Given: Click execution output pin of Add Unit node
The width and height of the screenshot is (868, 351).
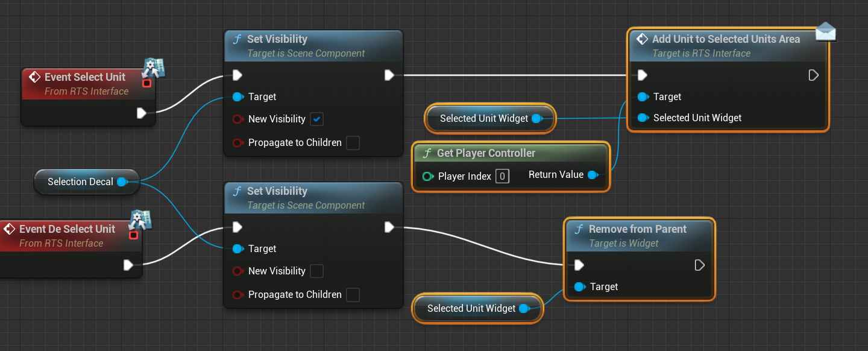Looking at the screenshot, I should click(x=813, y=75).
